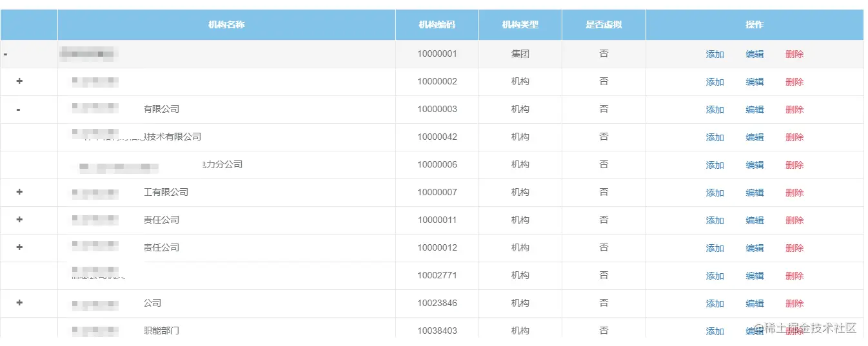
Task: Expand the row with code 10000012
Action: pos(19,247)
